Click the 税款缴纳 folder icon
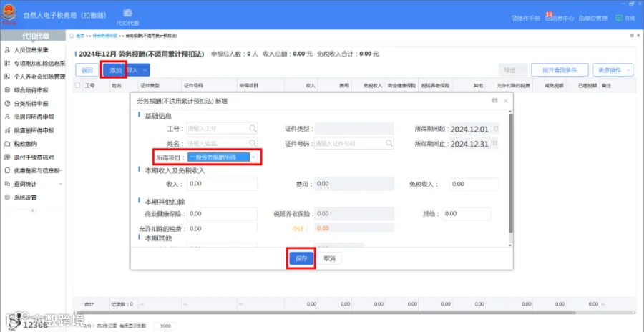The width and height of the screenshot is (644, 332). click(7, 144)
